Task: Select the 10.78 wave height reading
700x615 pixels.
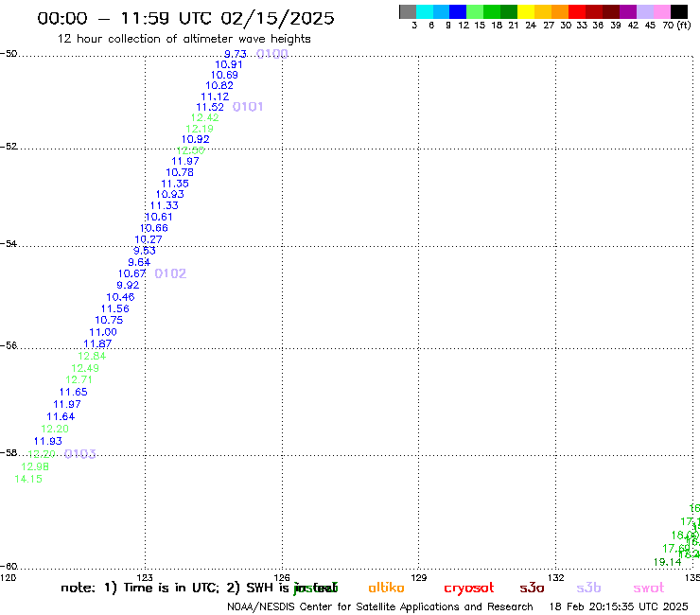Action: [180, 172]
